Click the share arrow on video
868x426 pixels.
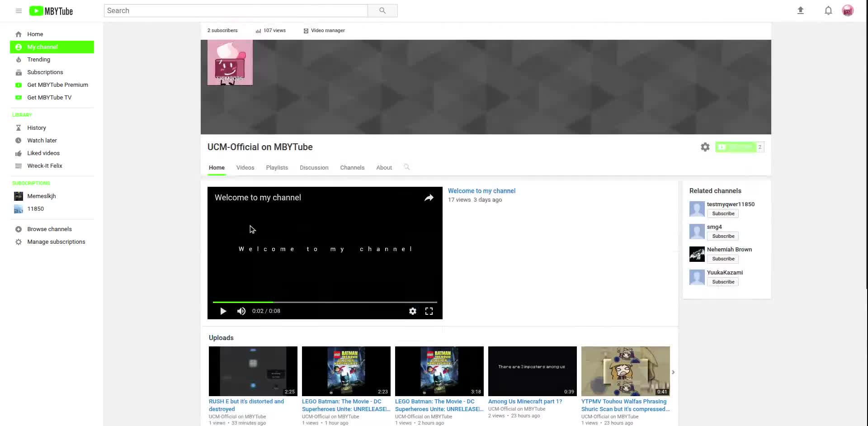429,198
